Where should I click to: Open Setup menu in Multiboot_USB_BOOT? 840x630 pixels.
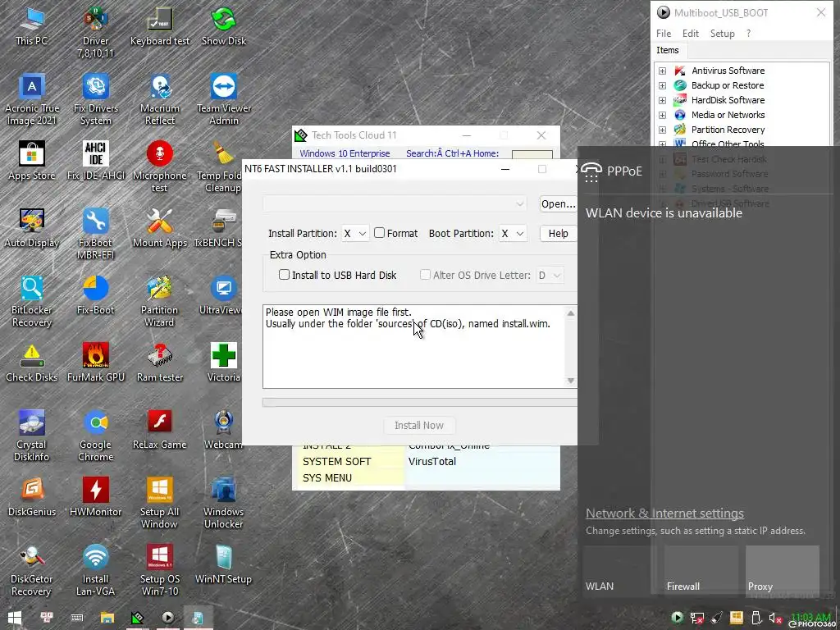[722, 33]
